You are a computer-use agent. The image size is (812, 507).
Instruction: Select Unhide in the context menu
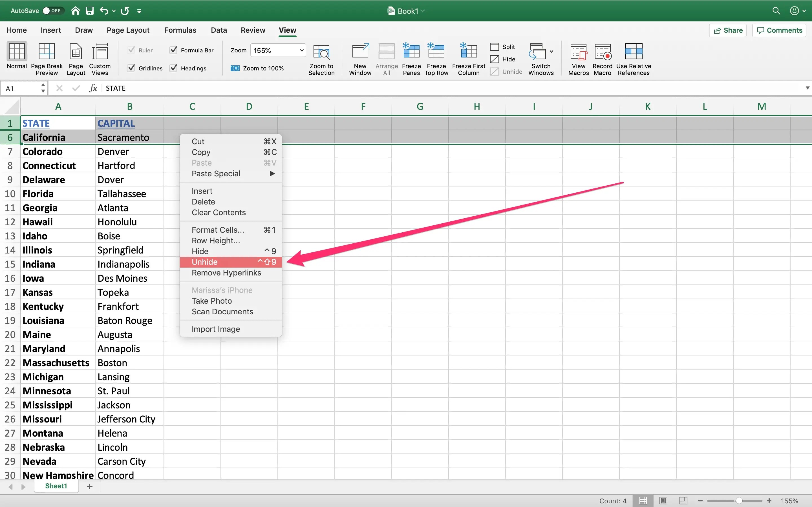(x=204, y=262)
